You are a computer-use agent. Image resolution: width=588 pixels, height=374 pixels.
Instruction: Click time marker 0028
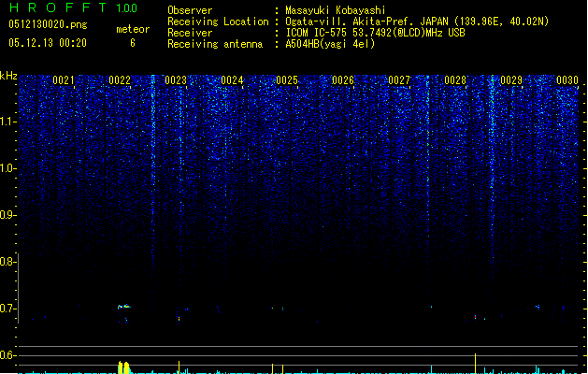(x=455, y=80)
